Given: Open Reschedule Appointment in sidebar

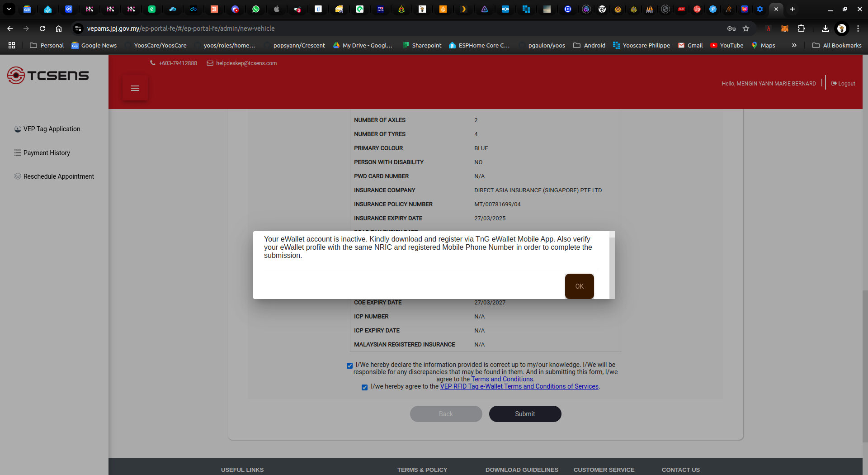Looking at the screenshot, I should click(x=58, y=176).
